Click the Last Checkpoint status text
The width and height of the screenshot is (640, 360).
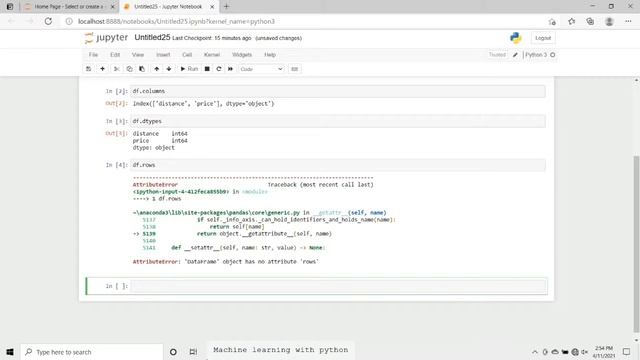(x=212, y=38)
